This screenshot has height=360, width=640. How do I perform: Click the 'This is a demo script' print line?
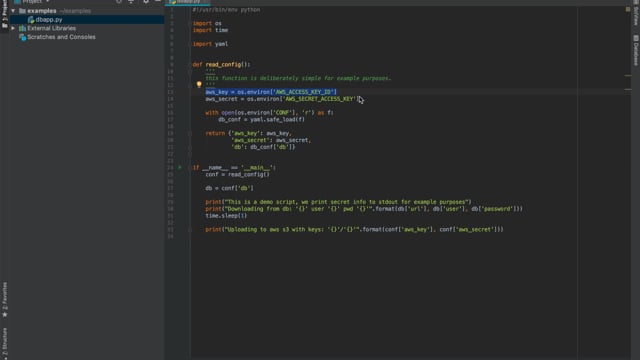tap(338, 202)
